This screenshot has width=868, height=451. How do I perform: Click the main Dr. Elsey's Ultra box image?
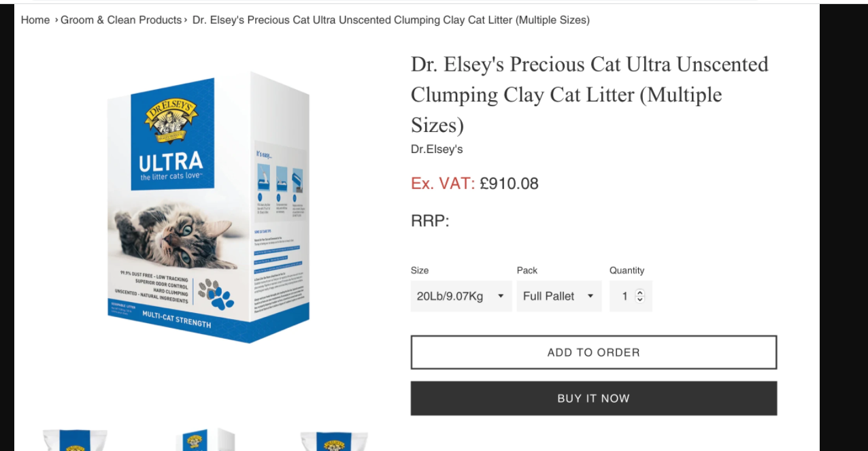pyautogui.click(x=208, y=207)
